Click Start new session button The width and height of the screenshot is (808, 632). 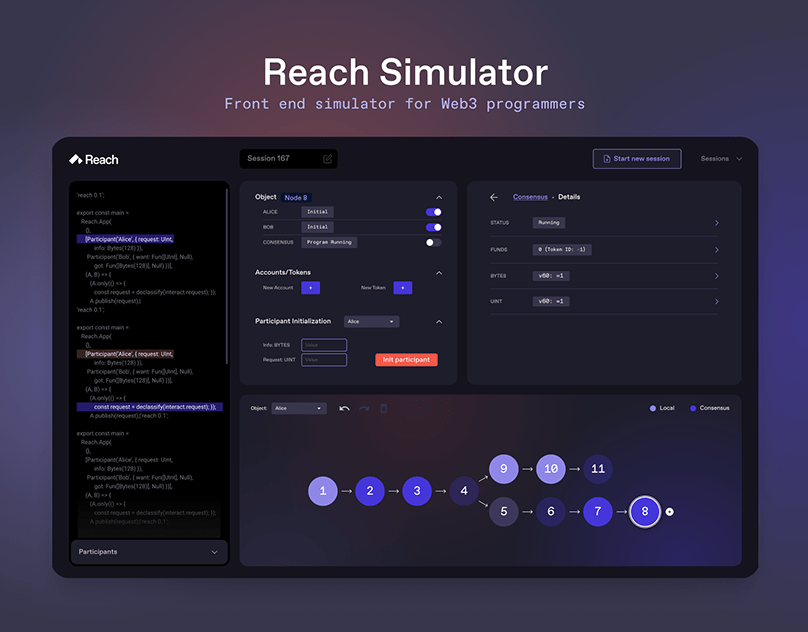pos(637,159)
